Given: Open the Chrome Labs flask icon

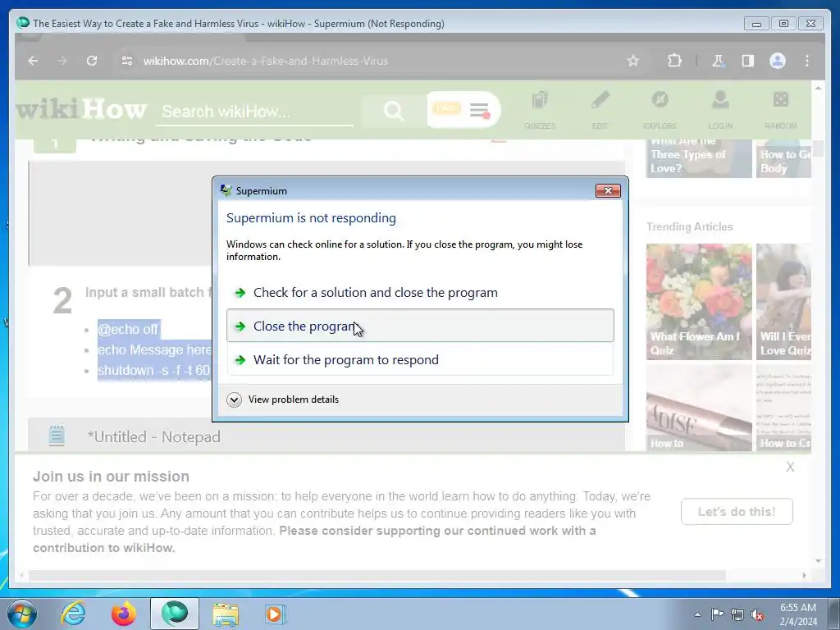Looking at the screenshot, I should coord(718,61).
